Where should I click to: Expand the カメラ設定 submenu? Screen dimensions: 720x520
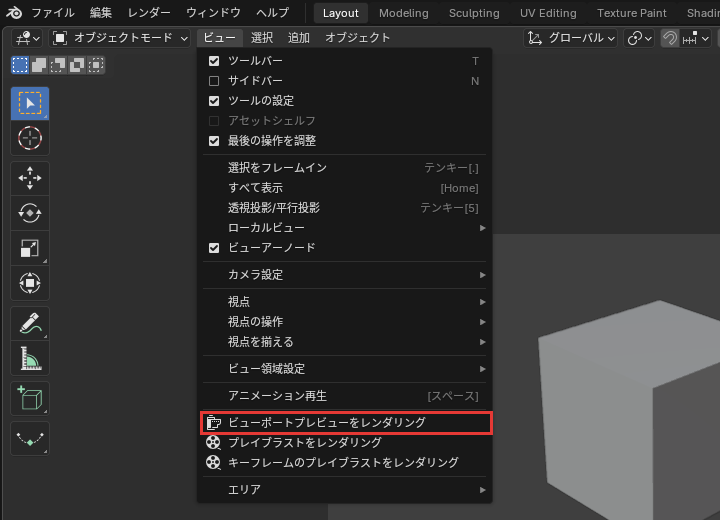coord(344,275)
